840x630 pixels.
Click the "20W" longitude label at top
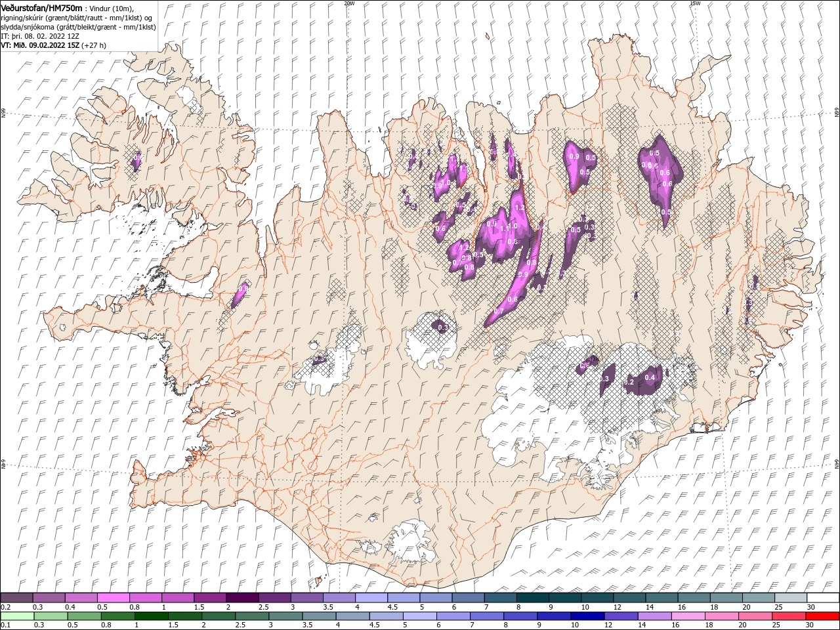[349, 3]
